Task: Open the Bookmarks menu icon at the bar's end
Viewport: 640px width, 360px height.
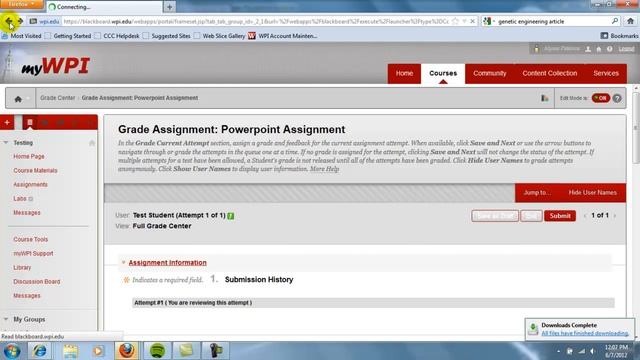Action: click(604, 36)
